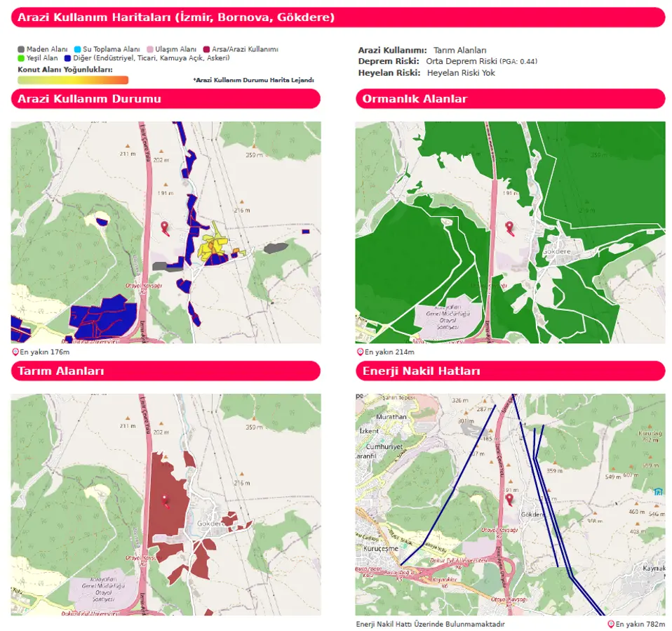Open the Enerji Nakil Hatları section header
The height and width of the screenshot is (631, 672).
(510, 371)
